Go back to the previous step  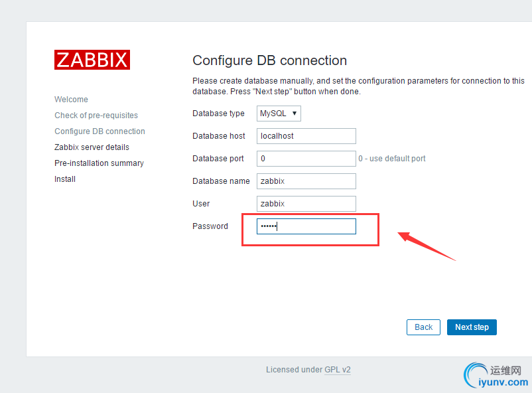tap(423, 327)
